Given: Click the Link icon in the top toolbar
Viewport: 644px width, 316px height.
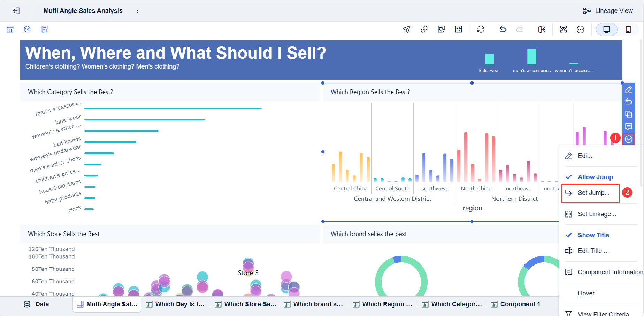Looking at the screenshot, I should [424, 29].
